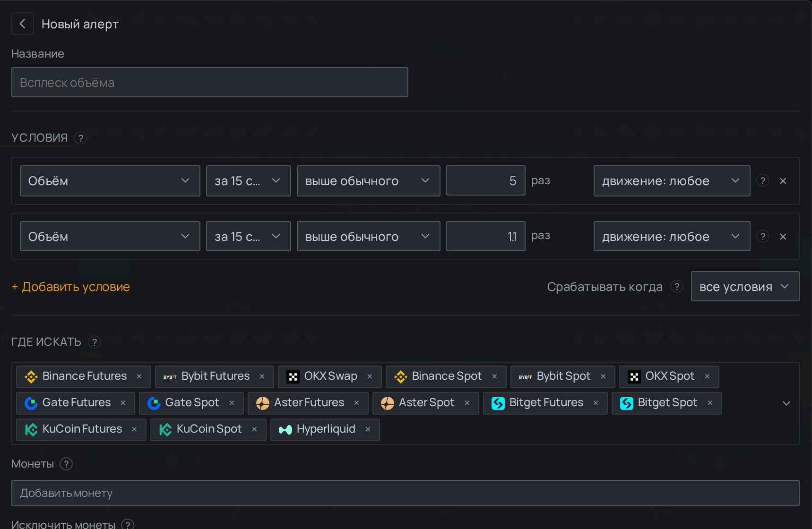Open the Монеты help icon
812x529 pixels.
[66, 464]
